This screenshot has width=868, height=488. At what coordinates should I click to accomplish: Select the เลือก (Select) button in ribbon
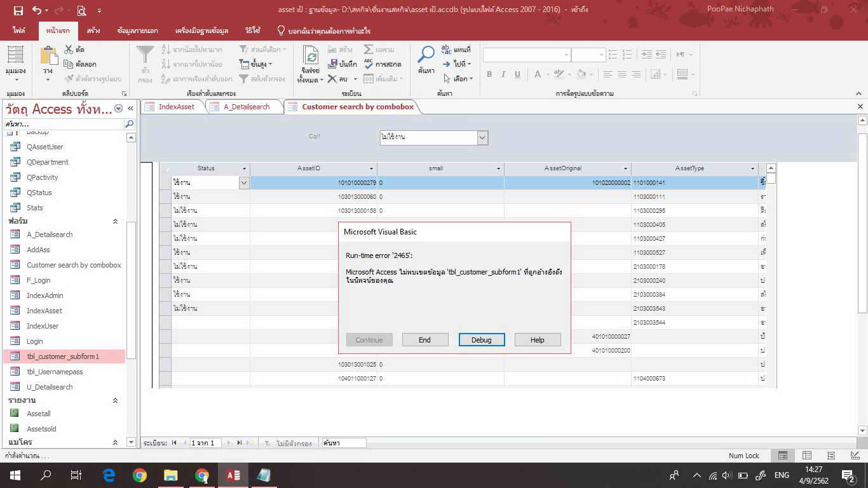(x=458, y=79)
